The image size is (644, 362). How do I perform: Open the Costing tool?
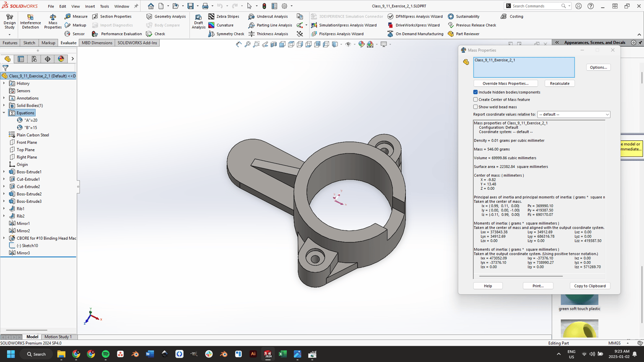pos(512,16)
